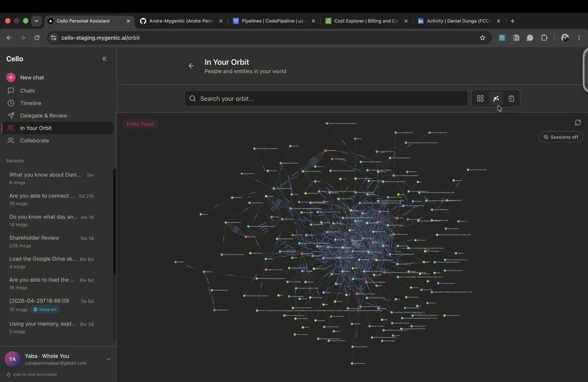The height and width of the screenshot is (382, 588).
Task: Go back in browser history
Action: (9, 38)
